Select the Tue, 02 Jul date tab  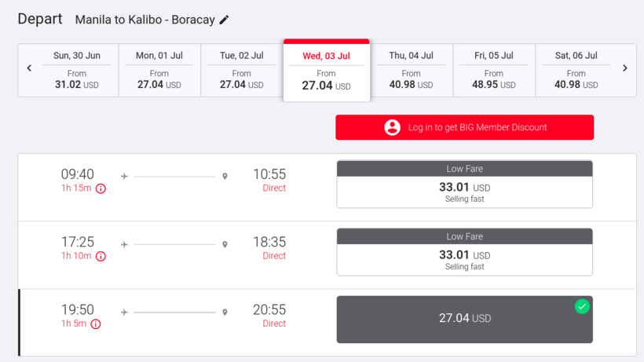click(242, 70)
